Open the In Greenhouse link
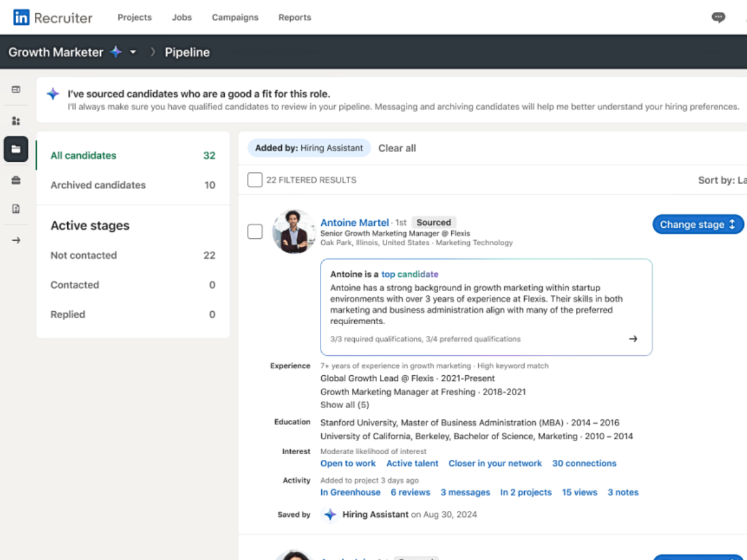747x560 pixels. (350, 492)
